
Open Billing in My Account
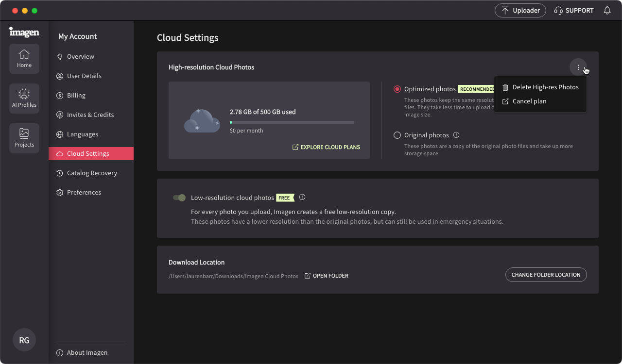pyautogui.click(x=91, y=95)
